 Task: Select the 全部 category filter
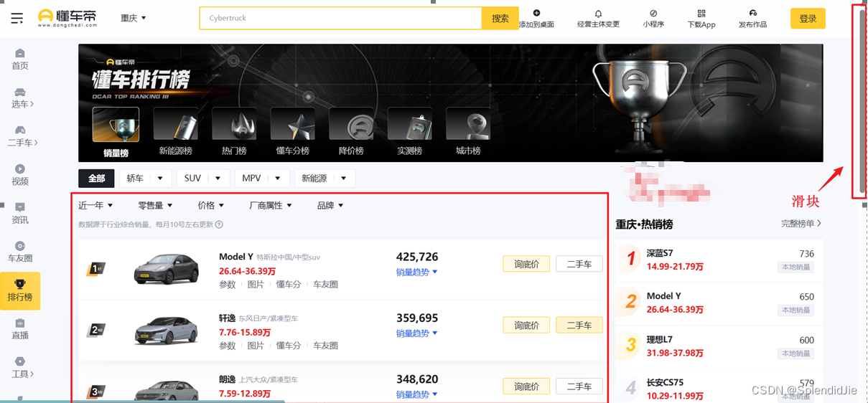pyautogui.click(x=96, y=179)
